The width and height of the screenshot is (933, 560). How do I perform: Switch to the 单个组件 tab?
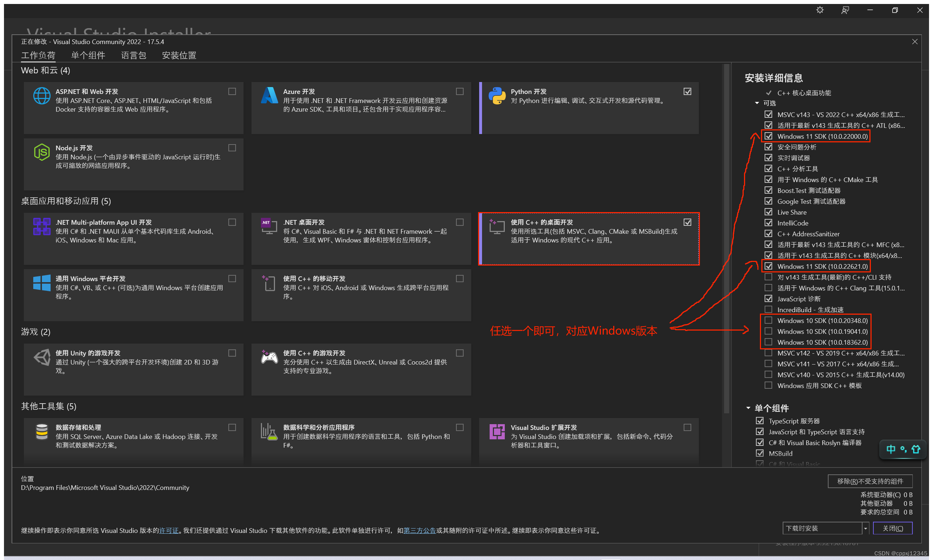click(88, 56)
